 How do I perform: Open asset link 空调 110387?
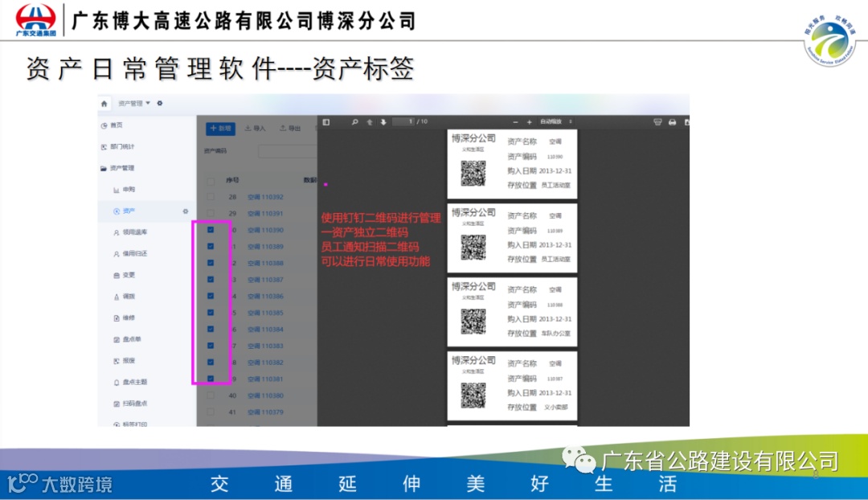pos(265,281)
